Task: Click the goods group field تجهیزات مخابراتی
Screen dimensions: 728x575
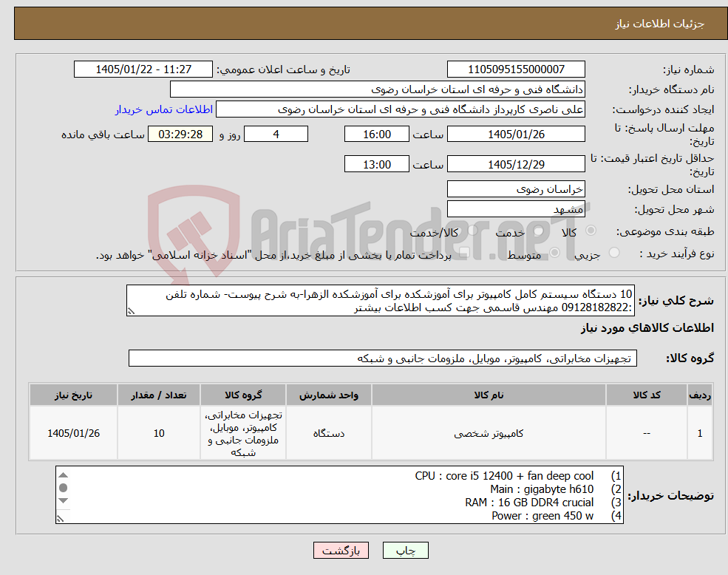Action: point(383,358)
